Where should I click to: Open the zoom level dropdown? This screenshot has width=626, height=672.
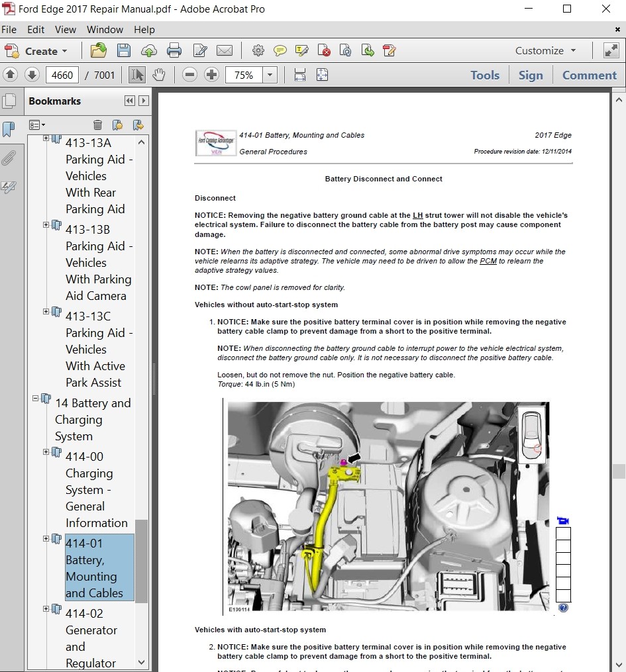point(270,75)
